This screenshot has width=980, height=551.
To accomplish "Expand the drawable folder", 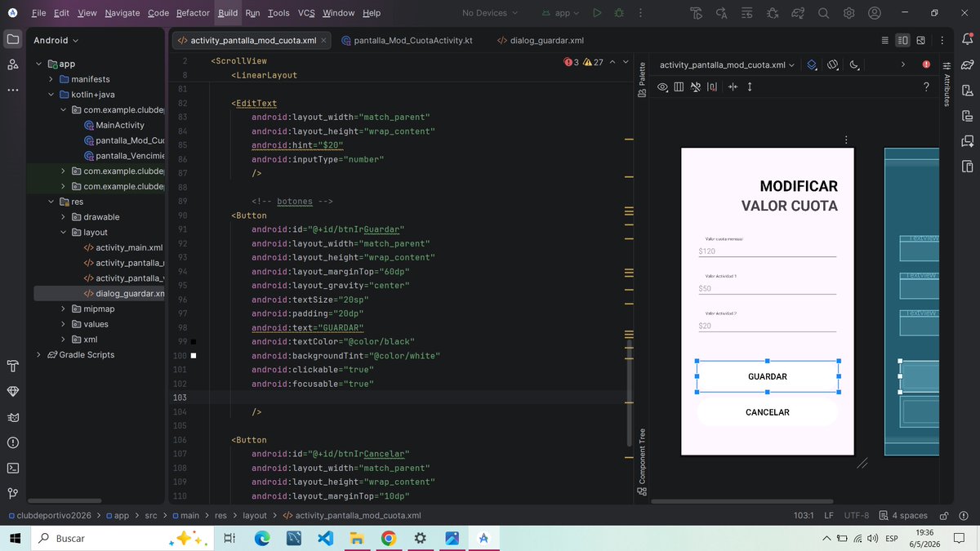I will pos(64,217).
